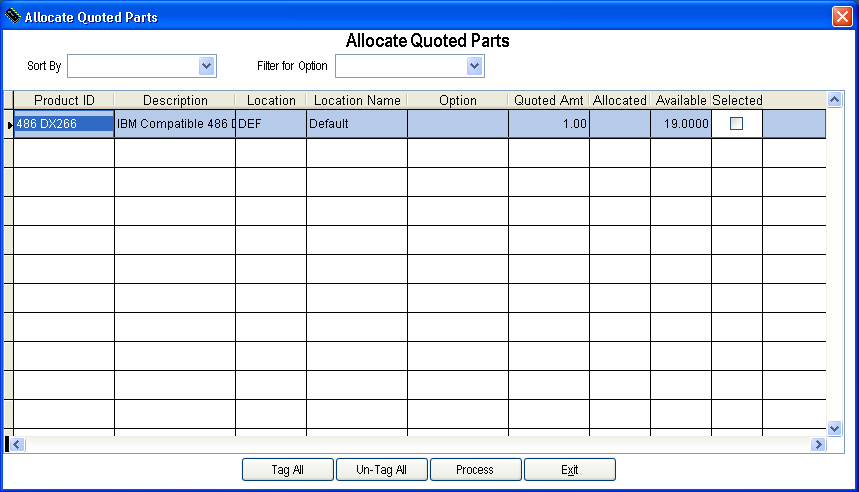Select the 486 DX266 product ID cell

tap(64, 124)
